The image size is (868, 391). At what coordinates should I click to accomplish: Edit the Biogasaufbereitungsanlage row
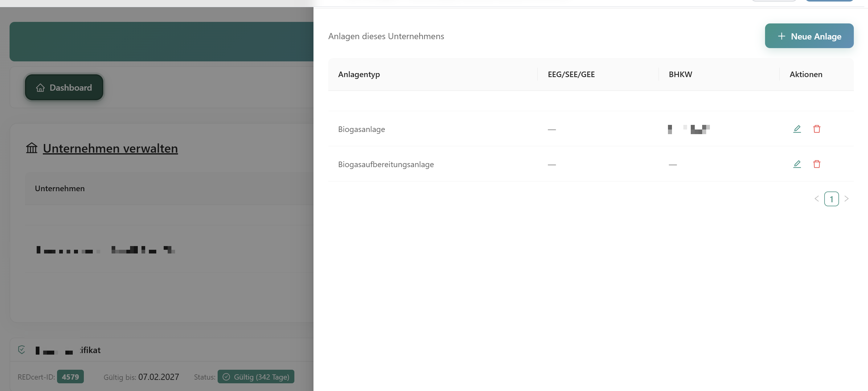click(x=796, y=164)
